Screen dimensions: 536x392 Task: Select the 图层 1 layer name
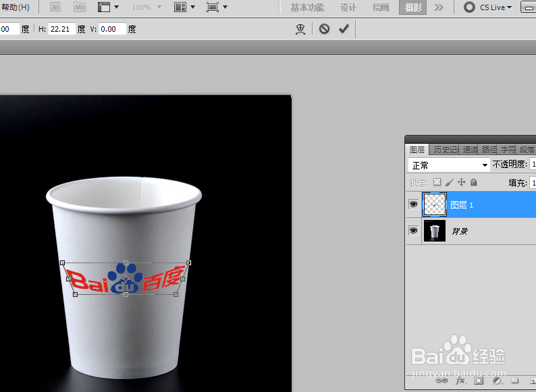462,205
